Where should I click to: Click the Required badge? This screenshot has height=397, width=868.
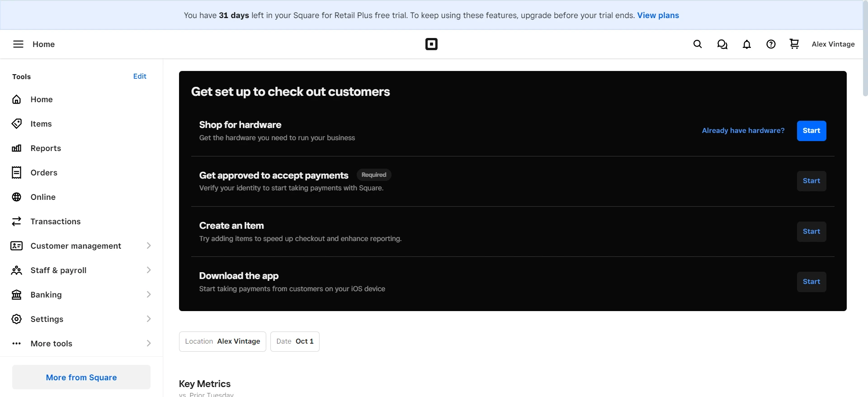(x=374, y=175)
